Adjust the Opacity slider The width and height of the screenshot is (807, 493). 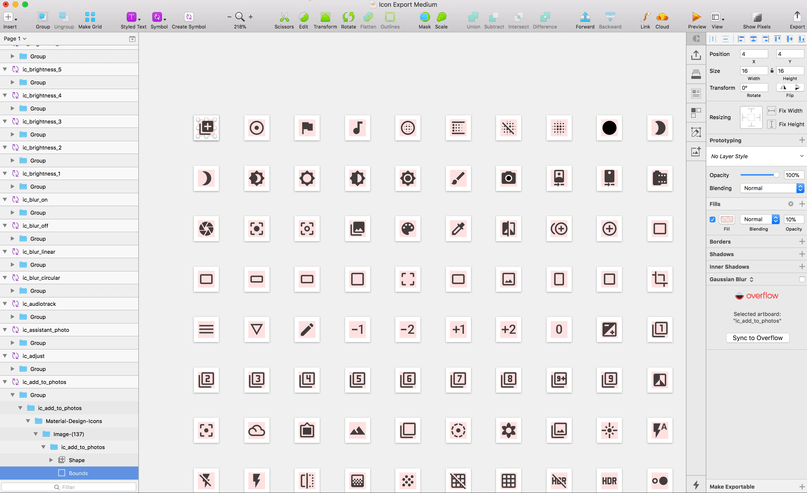point(760,175)
